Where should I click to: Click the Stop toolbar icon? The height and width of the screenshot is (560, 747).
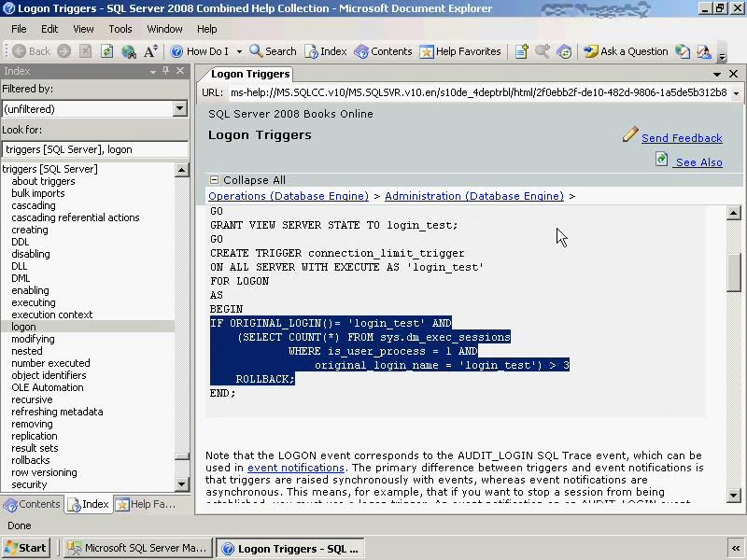pyautogui.click(x=85, y=51)
